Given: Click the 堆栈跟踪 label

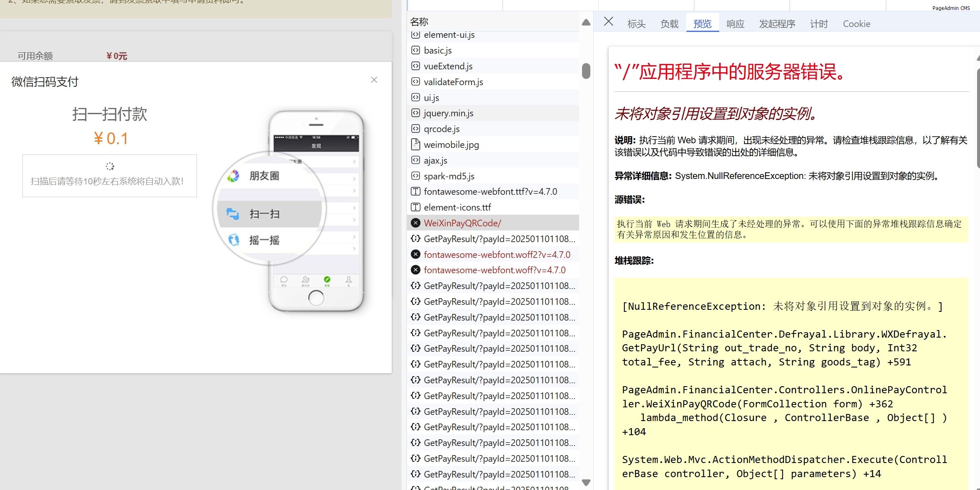Looking at the screenshot, I should (634, 261).
